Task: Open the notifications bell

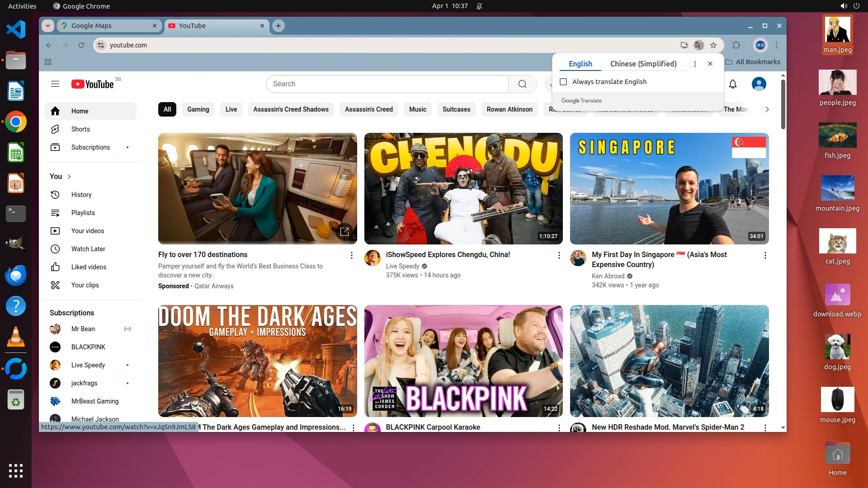Action: coord(733,84)
